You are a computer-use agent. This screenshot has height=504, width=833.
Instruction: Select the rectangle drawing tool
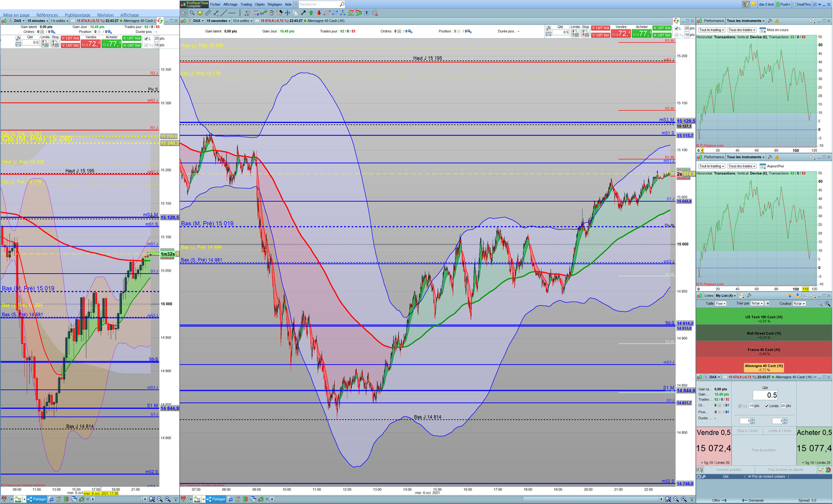(x=335, y=13)
